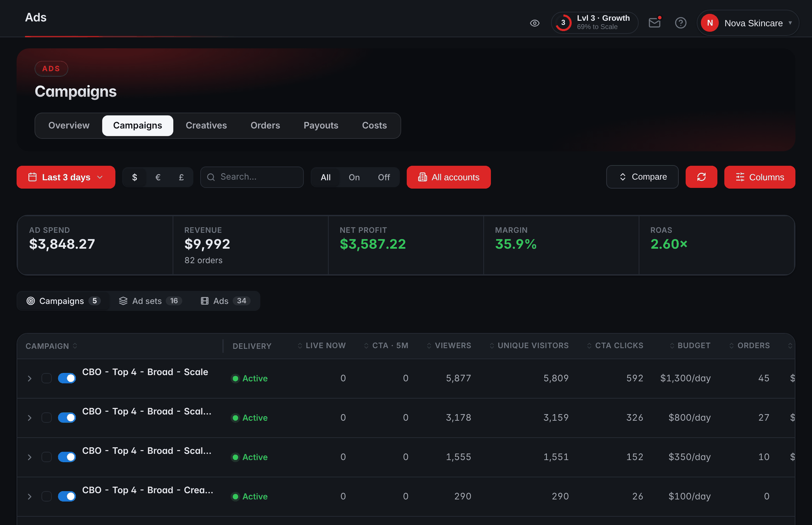Select the Campaigns tab in the page header

point(138,125)
